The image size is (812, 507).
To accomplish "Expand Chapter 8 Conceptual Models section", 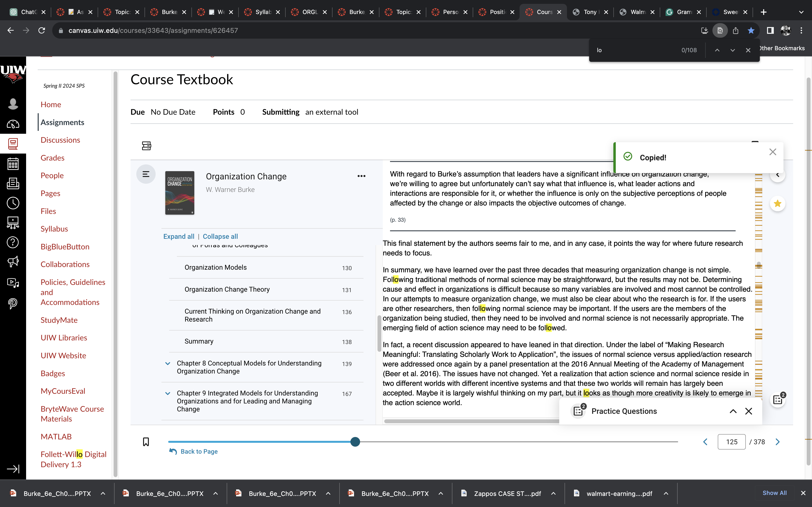I will click(168, 364).
